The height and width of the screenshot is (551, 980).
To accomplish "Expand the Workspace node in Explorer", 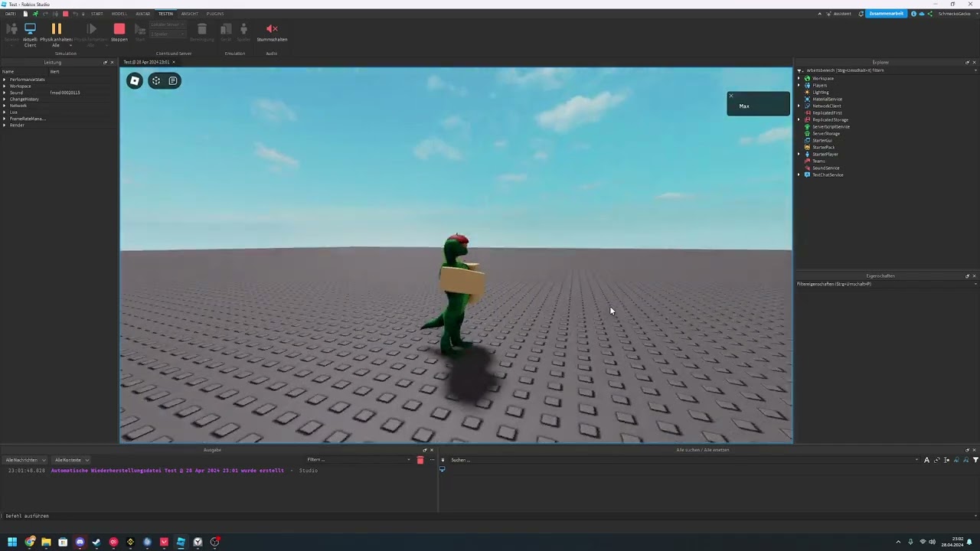I will (799, 79).
